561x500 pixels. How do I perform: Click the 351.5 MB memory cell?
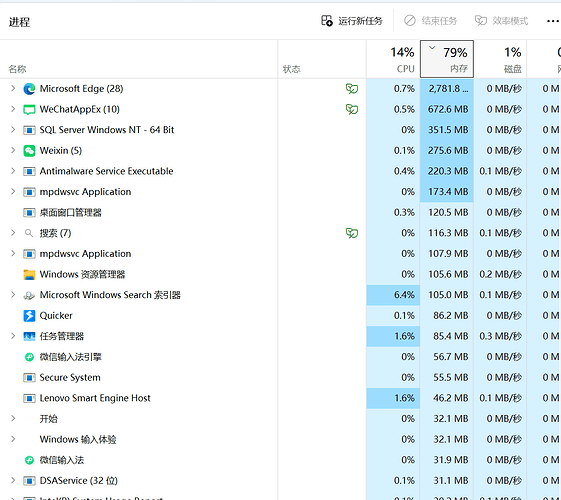[447, 130]
